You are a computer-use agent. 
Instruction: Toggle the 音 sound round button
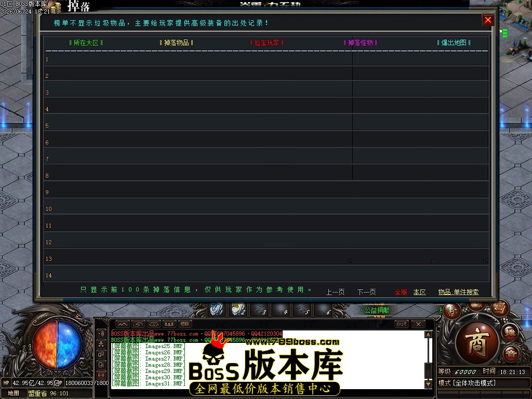[510, 354]
